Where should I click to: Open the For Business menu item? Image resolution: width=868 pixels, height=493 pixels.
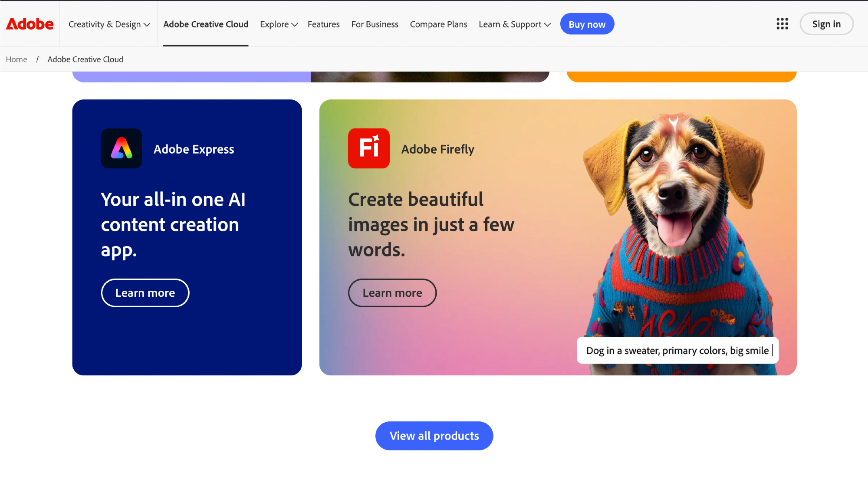pos(375,24)
